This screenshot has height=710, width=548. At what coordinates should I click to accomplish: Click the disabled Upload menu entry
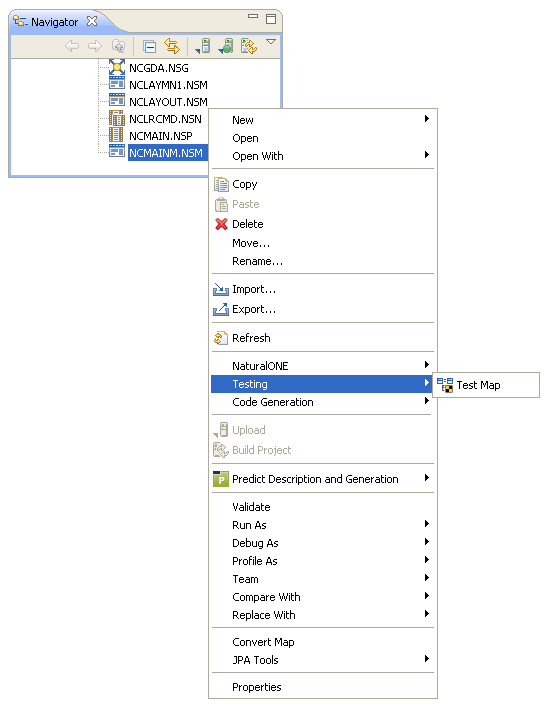click(x=322, y=430)
